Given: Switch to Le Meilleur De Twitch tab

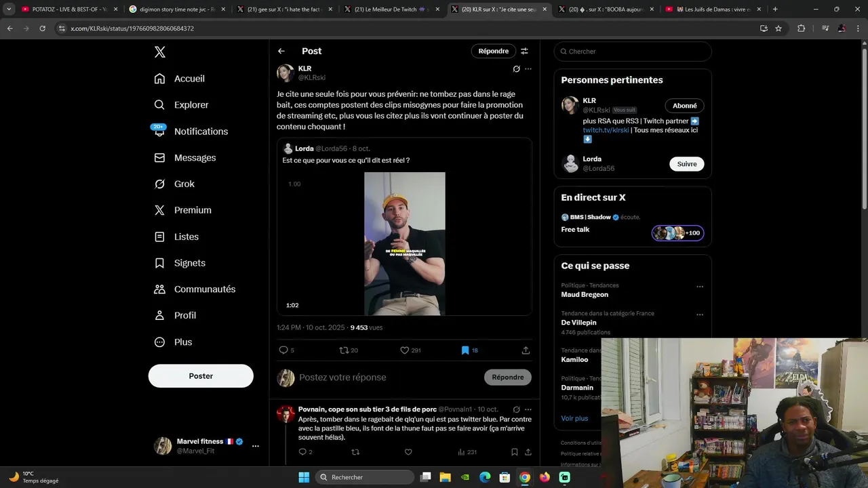Looking at the screenshot, I should click(x=391, y=9).
